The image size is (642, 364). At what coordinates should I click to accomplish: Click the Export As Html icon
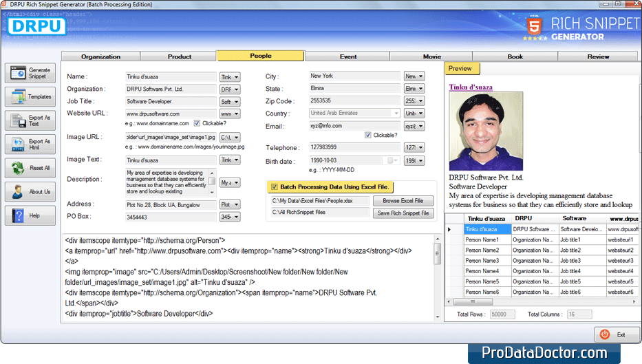[x=18, y=144]
